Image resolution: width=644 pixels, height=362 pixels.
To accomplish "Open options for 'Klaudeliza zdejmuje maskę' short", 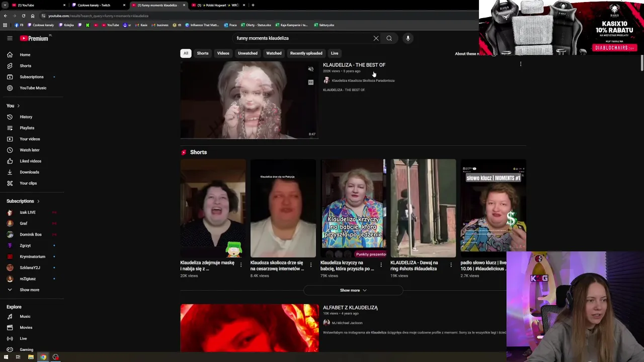I will pos(240,265).
